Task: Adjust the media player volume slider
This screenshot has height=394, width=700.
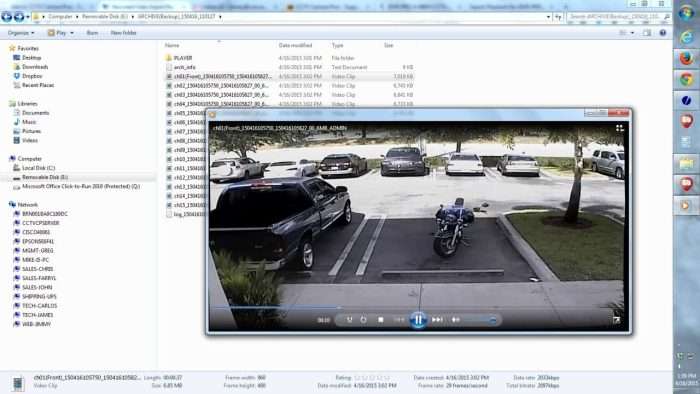Action: coord(480,320)
